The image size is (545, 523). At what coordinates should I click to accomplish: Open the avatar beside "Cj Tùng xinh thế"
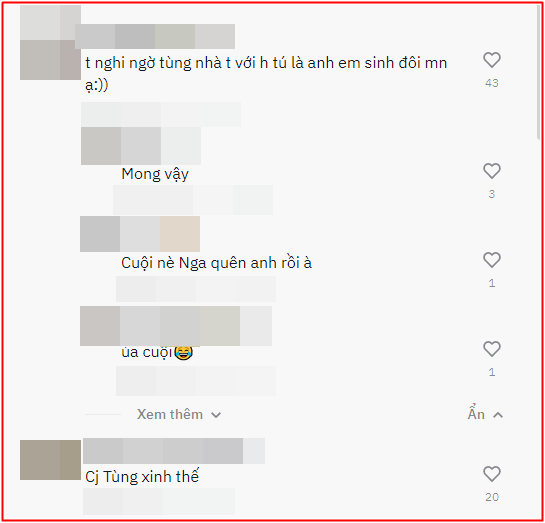[50, 460]
